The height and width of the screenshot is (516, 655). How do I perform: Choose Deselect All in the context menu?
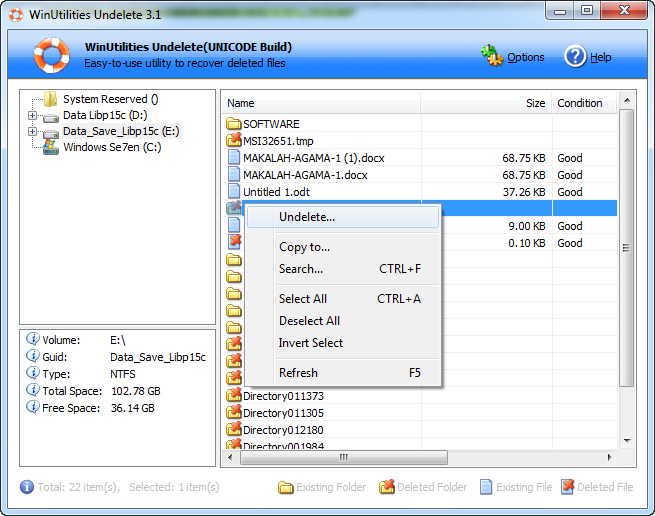(x=343, y=321)
